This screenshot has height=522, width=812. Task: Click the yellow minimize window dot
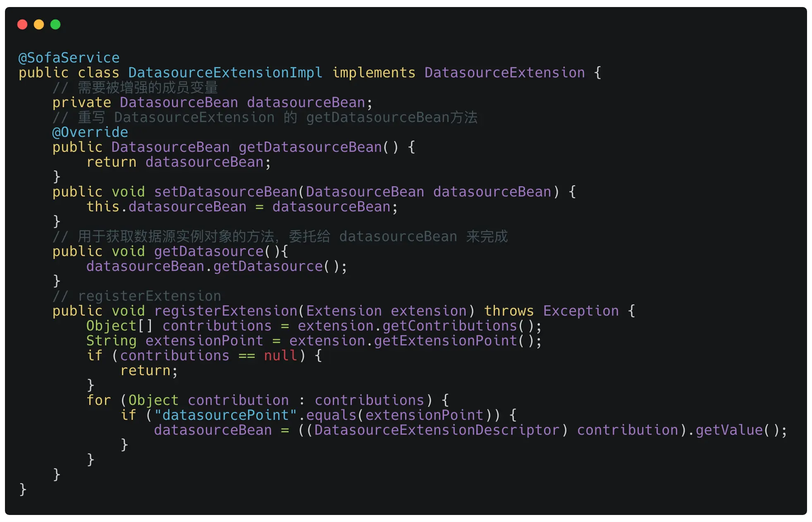point(39,25)
